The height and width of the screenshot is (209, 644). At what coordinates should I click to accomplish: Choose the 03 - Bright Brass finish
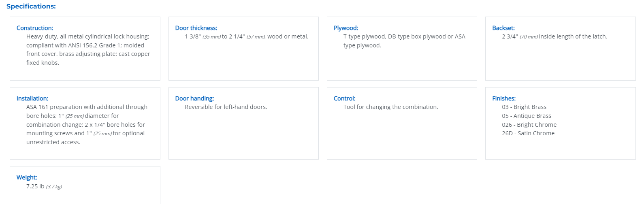[524, 107]
